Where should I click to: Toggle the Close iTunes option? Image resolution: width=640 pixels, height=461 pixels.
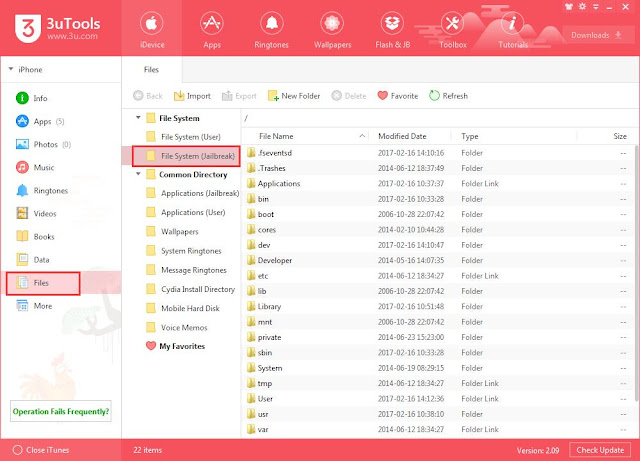[x=41, y=450]
